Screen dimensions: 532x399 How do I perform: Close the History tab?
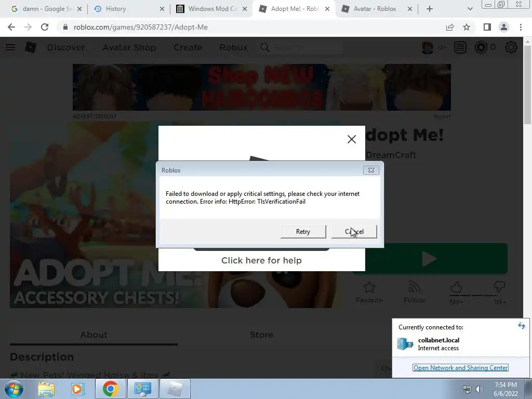(x=162, y=9)
